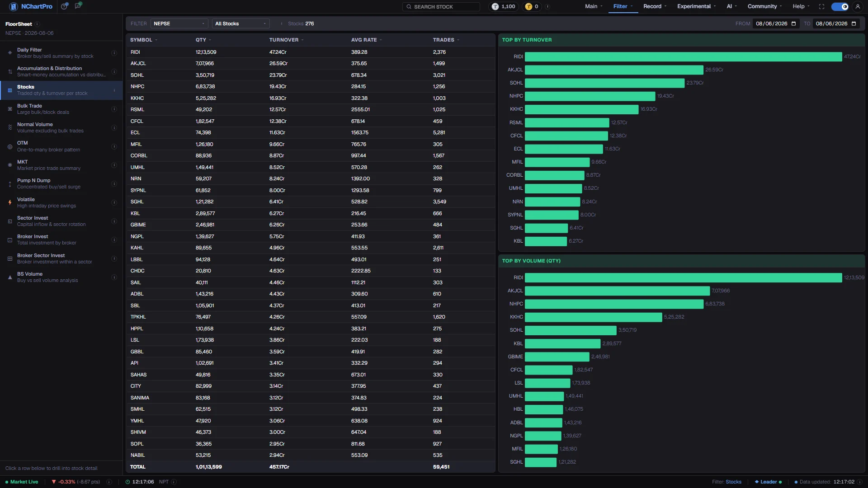Open the Record menu

click(x=655, y=6)
